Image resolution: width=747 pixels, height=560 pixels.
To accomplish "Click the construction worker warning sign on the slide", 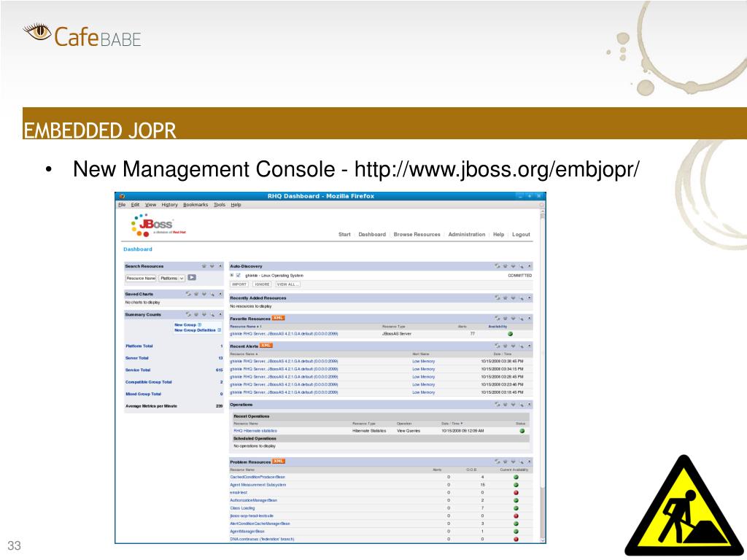I will (x=684, y=506).
